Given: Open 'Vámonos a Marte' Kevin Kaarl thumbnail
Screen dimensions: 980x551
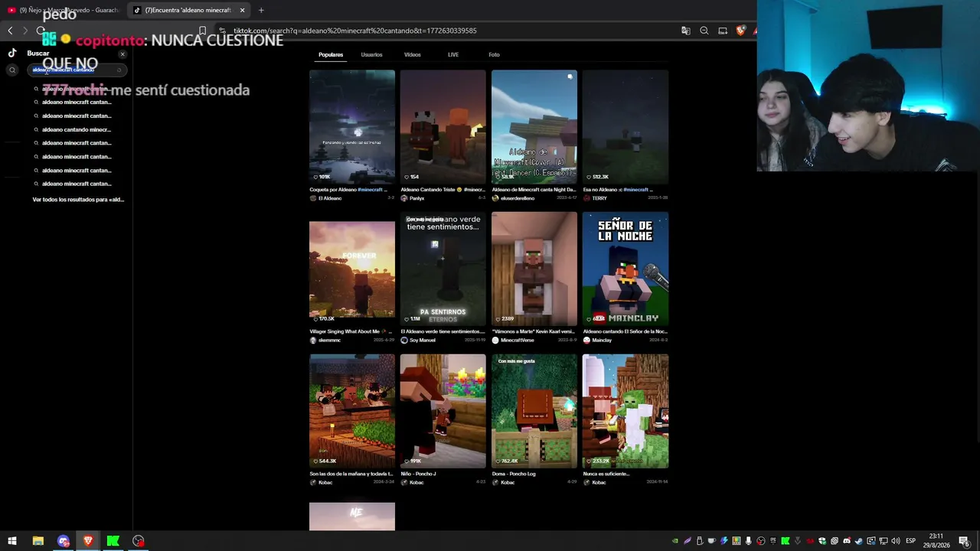Looking at the screenshot, I should 534,269.
